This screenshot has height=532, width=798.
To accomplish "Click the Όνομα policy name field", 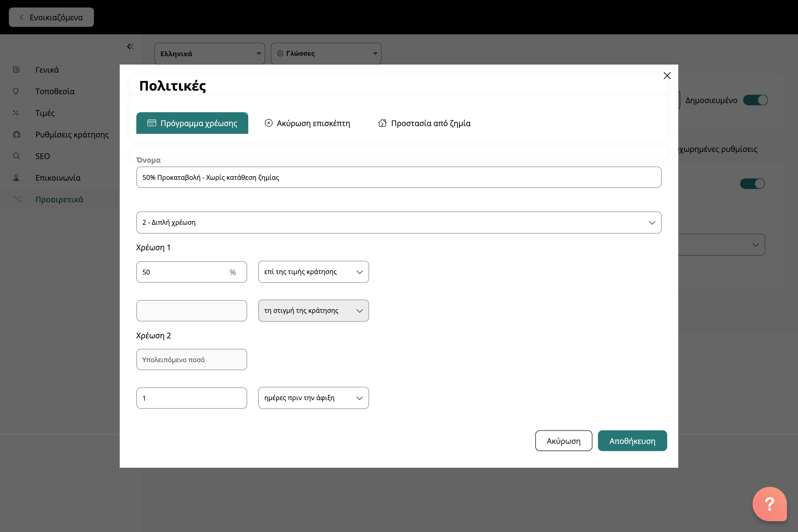I will click(398, 177).
